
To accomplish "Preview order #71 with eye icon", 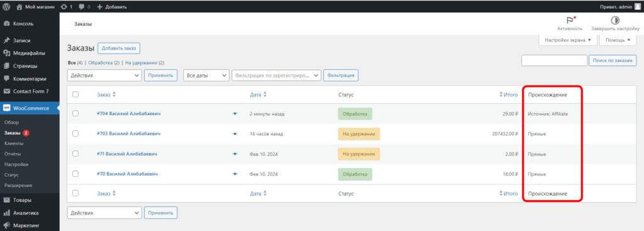I will 235,154.
